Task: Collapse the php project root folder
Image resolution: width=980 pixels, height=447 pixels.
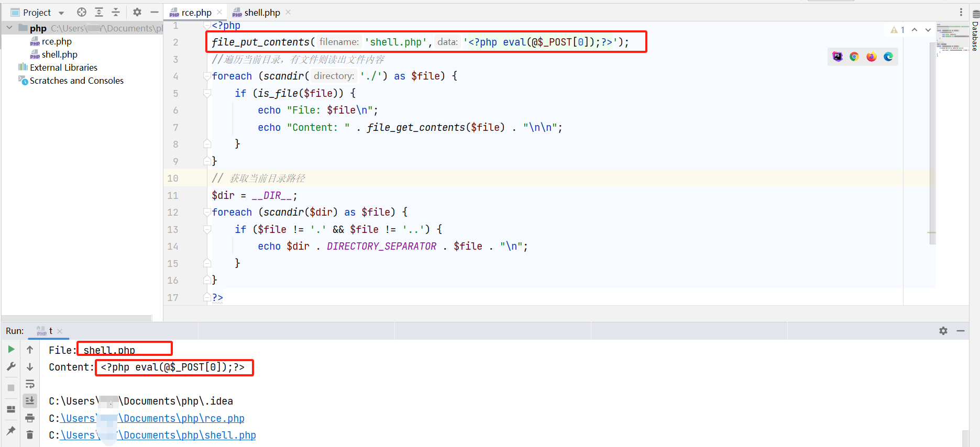Action: [x=9, y=28]
